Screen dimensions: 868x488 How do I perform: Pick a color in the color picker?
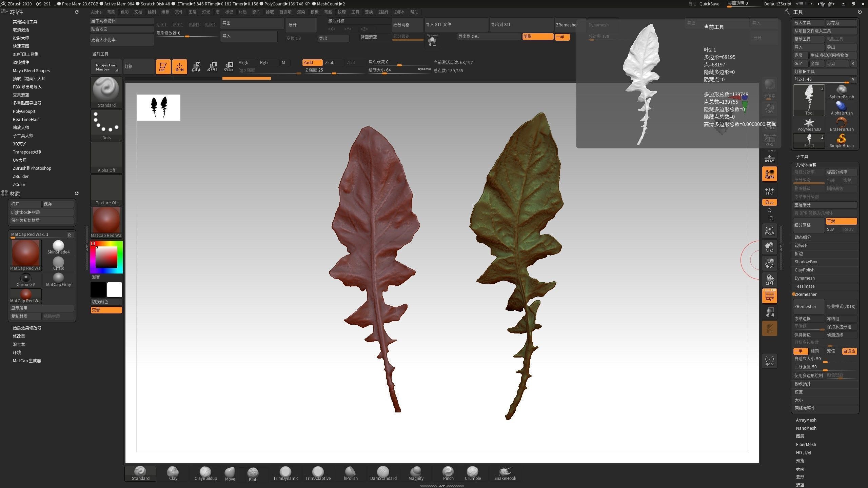click(106, 257)
